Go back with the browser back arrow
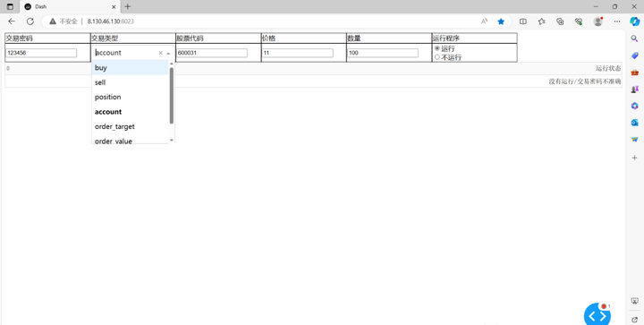Viewport: 644px width, 325px height. click(x=12, y=21)
